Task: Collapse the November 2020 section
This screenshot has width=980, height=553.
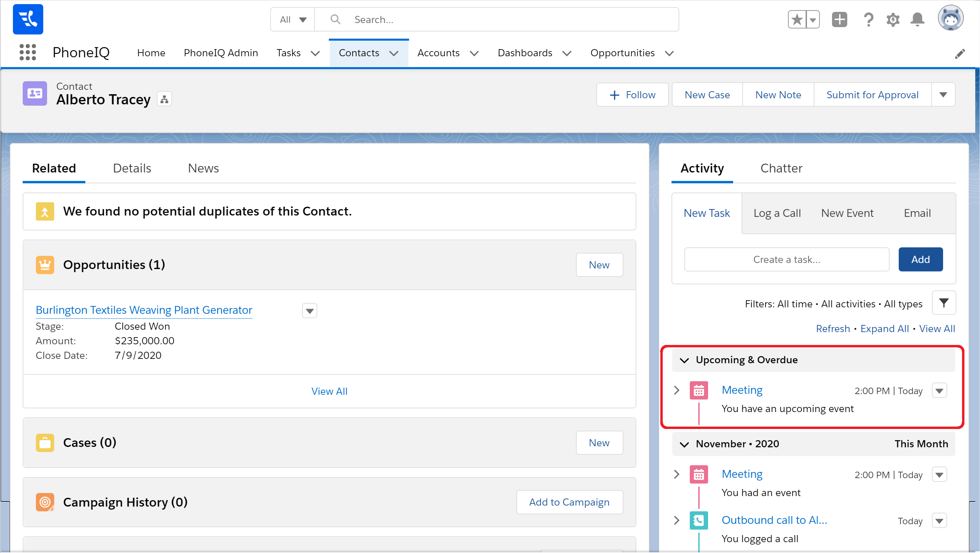Action: [x=684, y=444]
